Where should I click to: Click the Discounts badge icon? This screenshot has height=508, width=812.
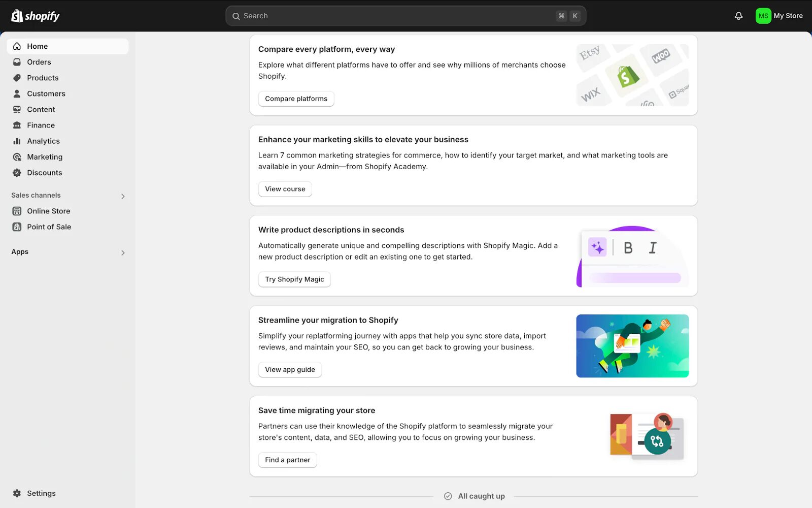[x=17, y=173]
